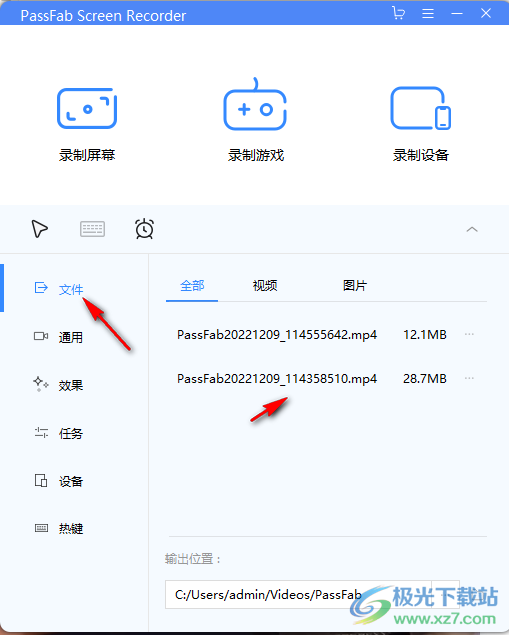Open the hamburger menu in title bar
509x635 pixels.
coord(428,14)
